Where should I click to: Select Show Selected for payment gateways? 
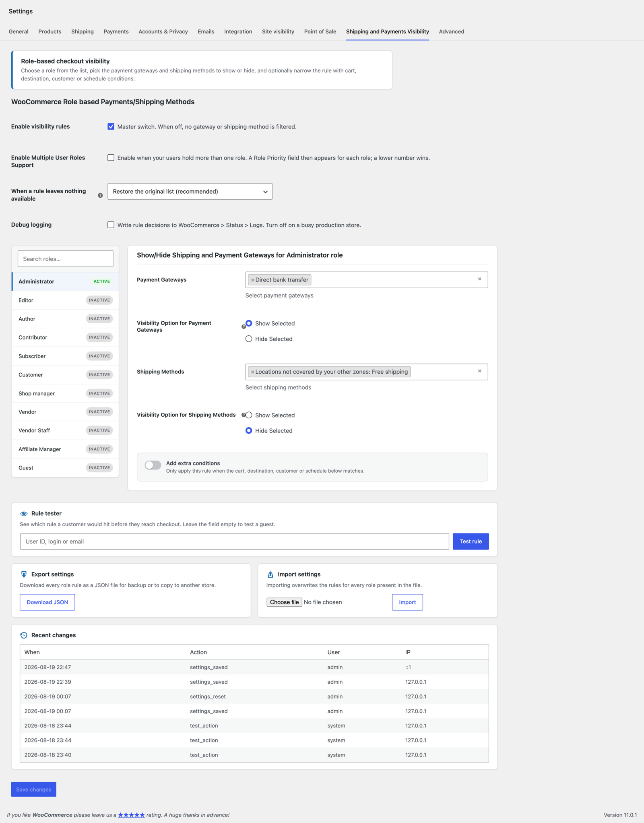pyautogui.click(x=249, y=323)
